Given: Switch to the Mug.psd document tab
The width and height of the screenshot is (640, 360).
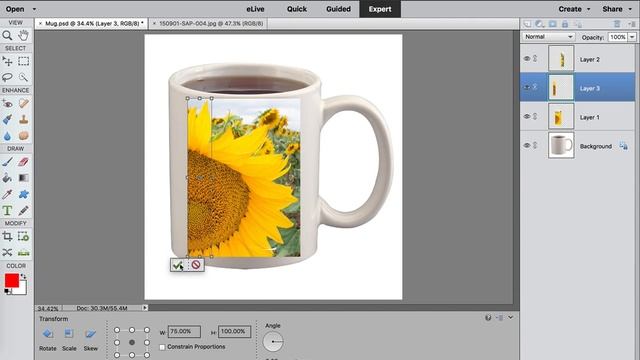Looking at the screenshot, I should [91, 24].
